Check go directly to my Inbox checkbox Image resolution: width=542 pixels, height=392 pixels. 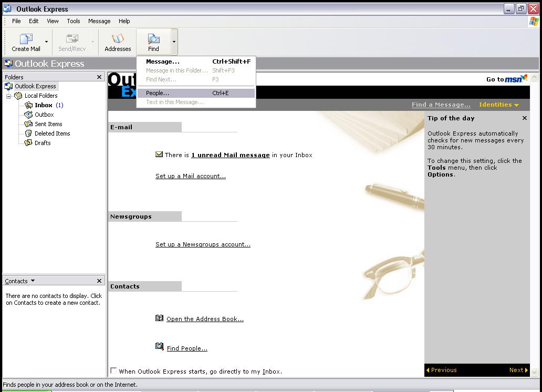click(113, 370)
